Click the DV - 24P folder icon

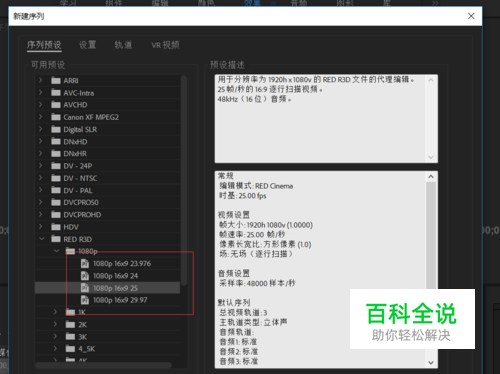[56, 166]
